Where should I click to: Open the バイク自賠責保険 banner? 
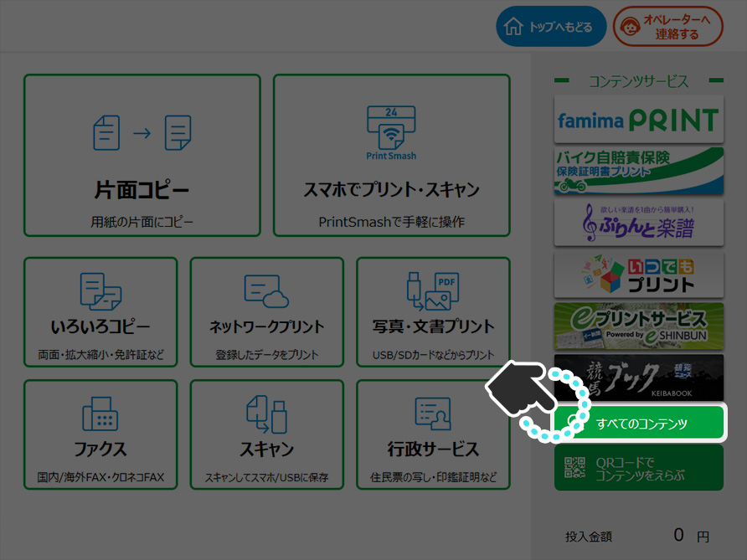(638, 172)
